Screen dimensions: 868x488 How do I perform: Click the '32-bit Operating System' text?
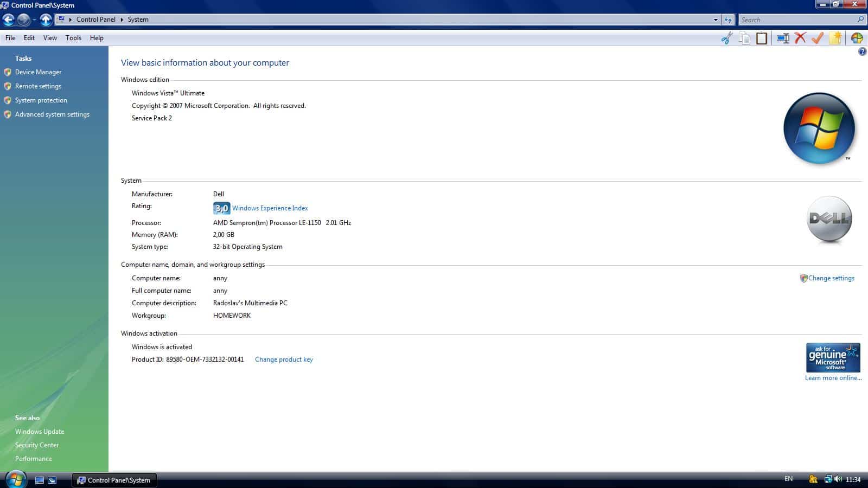247,247
